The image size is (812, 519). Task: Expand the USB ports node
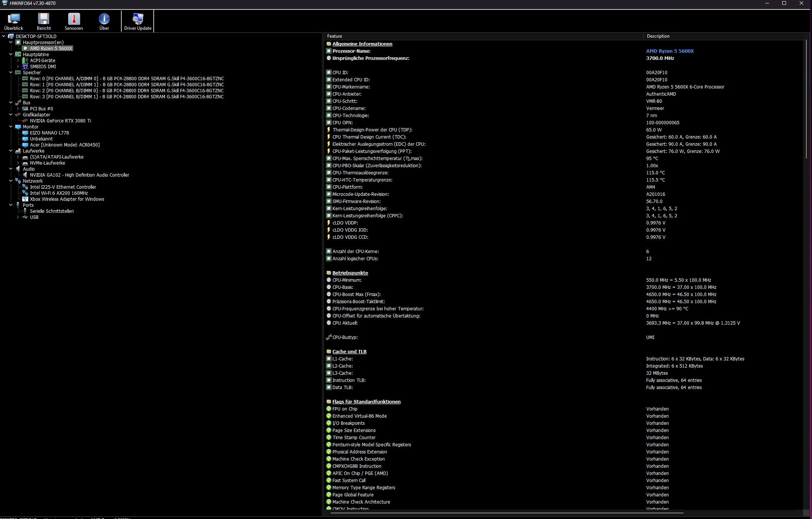coord(18,217)
